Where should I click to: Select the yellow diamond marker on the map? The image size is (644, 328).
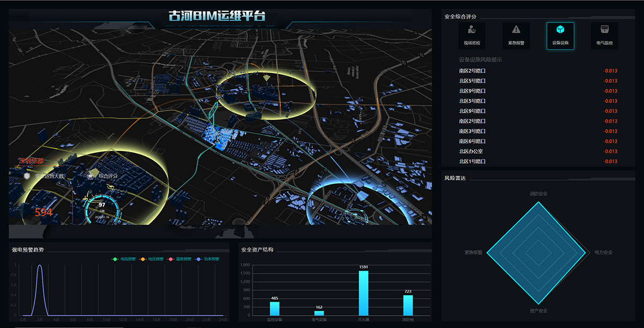(x=267, y=78)
